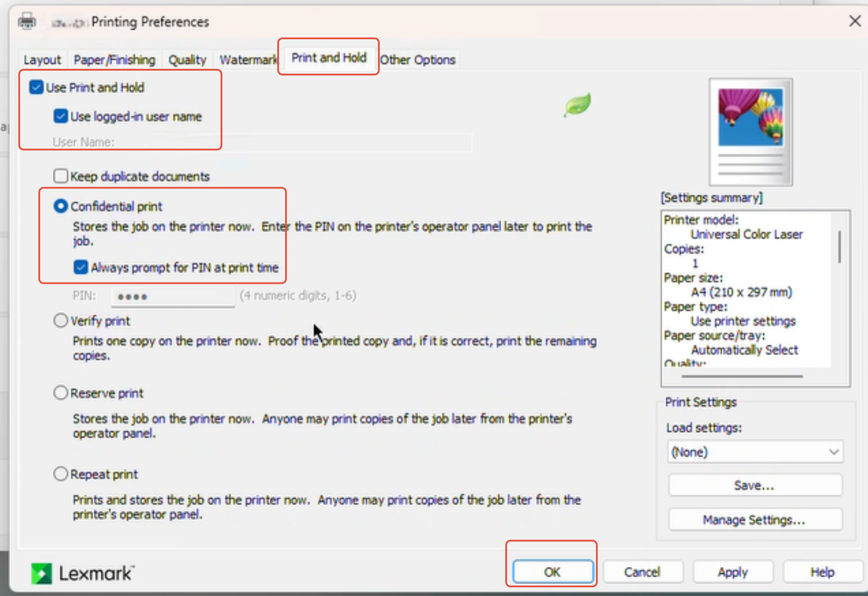This screenshot has height=596, width=868.
Task: Click '(4 numeric digits, 1-6)' hint text
Action: (x=298, y=296)
